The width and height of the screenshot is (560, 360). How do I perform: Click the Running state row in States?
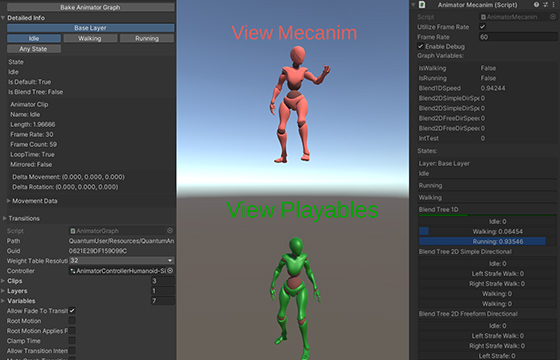(x=487, y=185)
